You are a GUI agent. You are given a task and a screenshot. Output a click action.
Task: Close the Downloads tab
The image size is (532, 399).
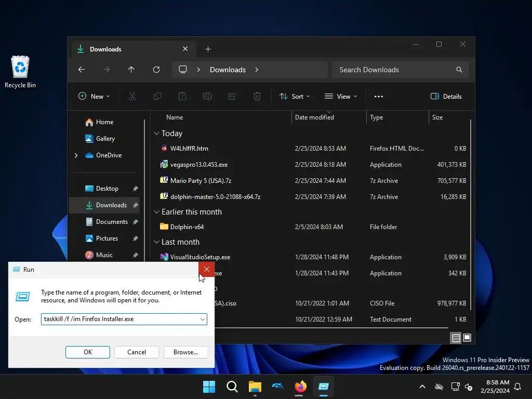(185, 49)
